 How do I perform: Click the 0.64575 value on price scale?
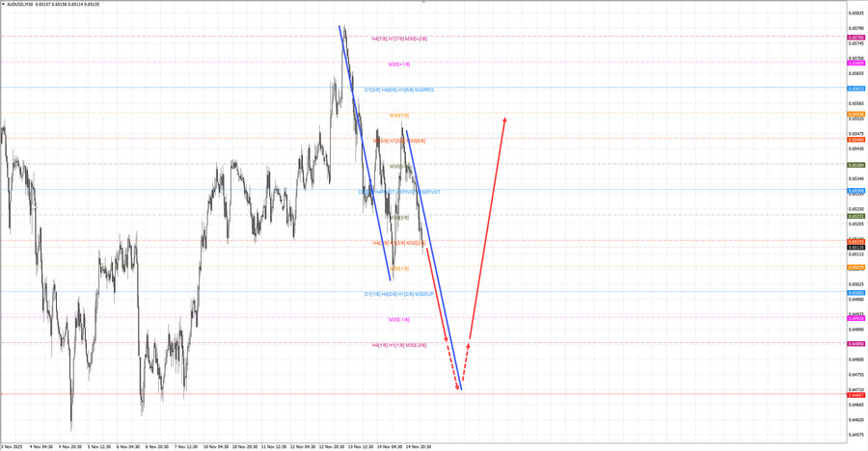tap(856, 435)
